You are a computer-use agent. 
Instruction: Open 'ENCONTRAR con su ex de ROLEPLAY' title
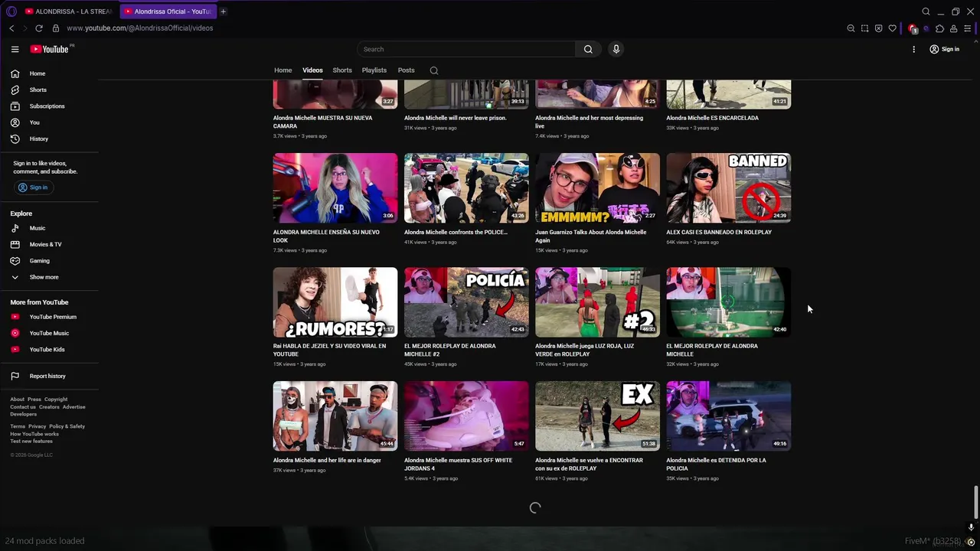(x=589, y=464)
